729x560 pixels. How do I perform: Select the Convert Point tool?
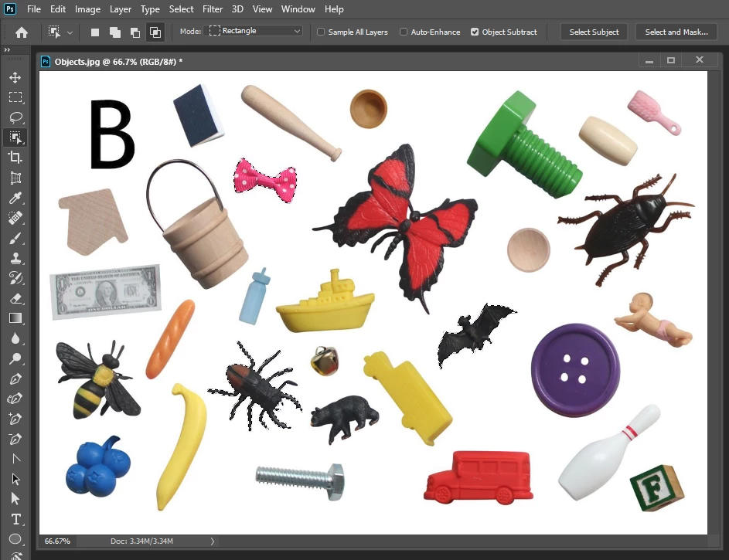click(x=15, y=459)
